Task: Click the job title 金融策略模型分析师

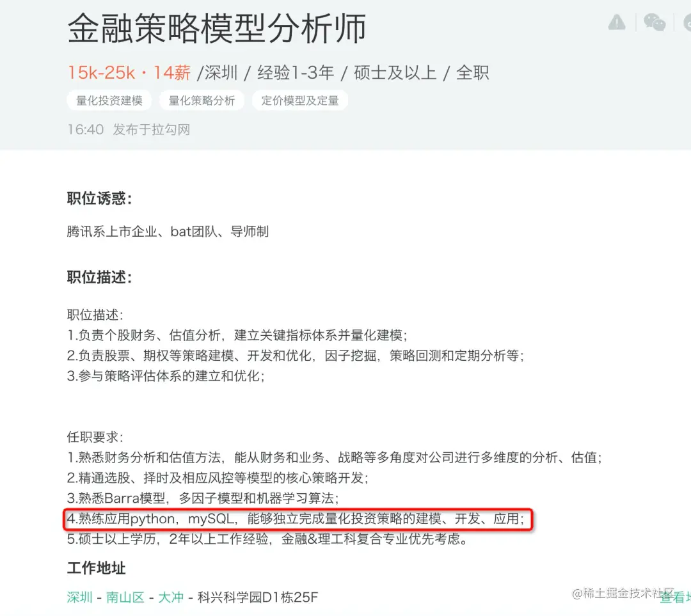Action: [x=217, y=28]
